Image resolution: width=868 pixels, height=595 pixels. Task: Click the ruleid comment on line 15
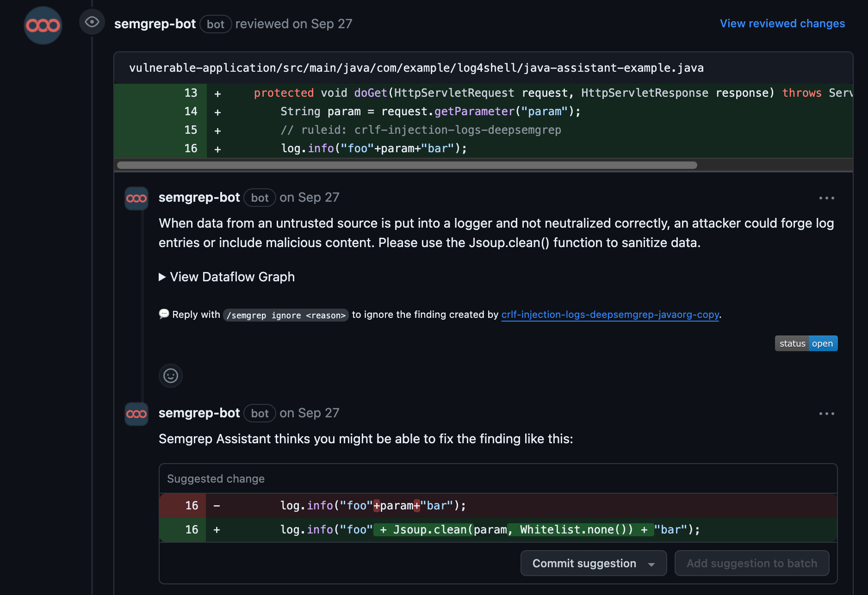click(421, 130)
